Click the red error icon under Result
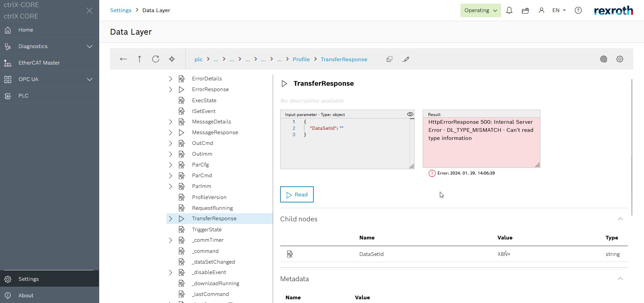This screenshot has height=303, width=644. tap(432, 173)
